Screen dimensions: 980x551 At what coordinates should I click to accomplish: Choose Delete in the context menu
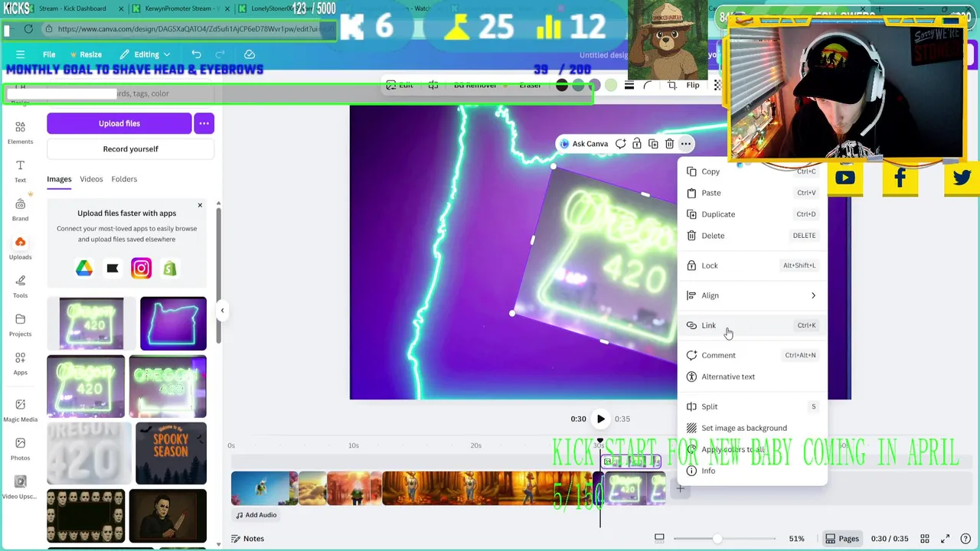(752, 236)
